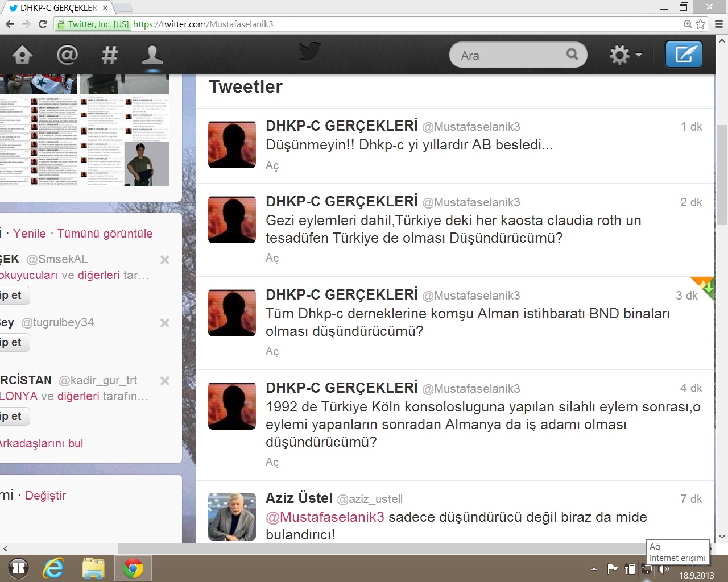Bookmark page with the star icon
Image resolution: width=728 pixels, height=582 pixels.
point(701,24)
